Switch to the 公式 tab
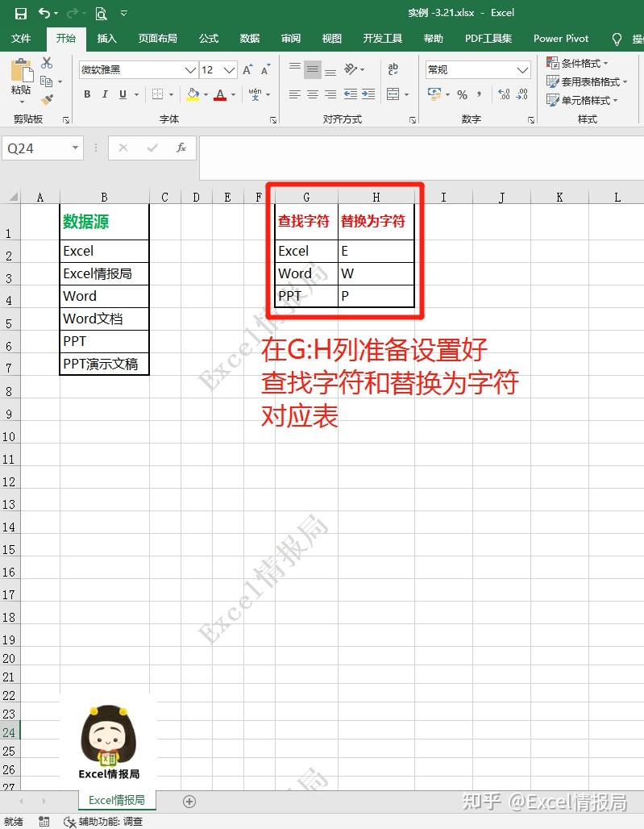 click(209, 39)
